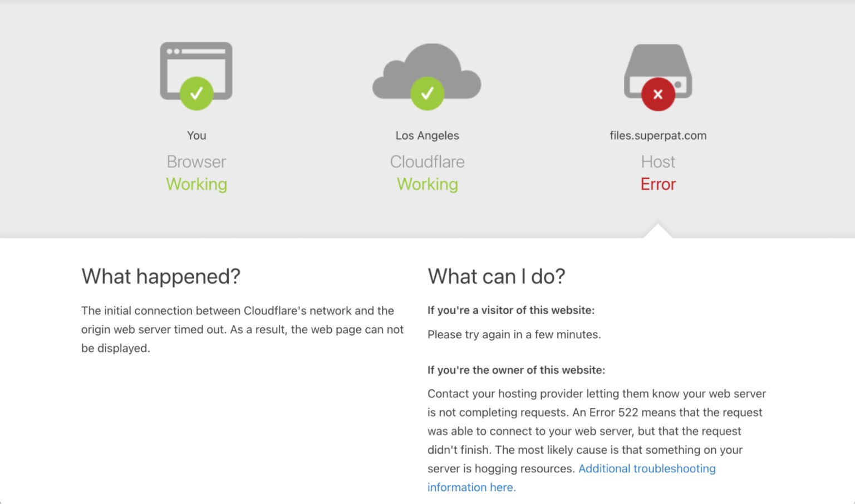Click the Working status under Cloudflare
Image resolution: width=855 pixels, height=504 pixels.
(427, 184)
